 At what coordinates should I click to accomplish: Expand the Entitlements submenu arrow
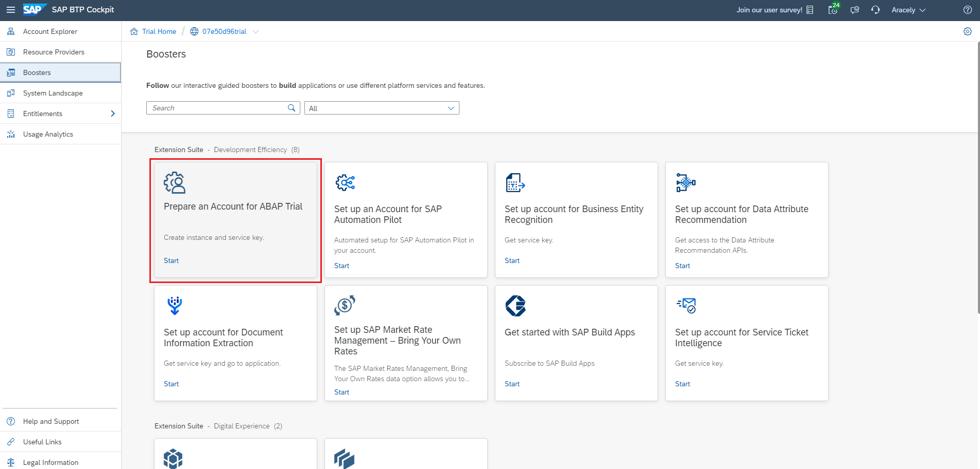[x=113, y=114]
